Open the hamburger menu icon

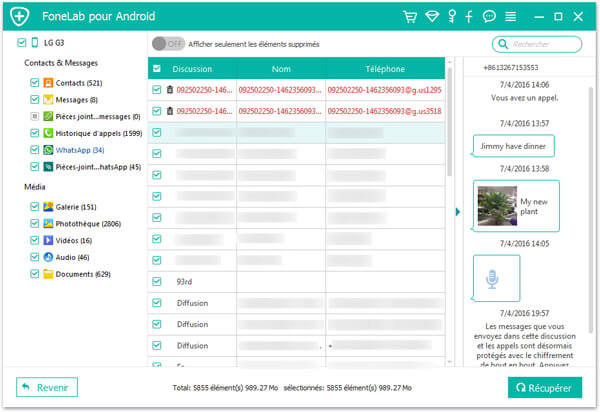point(510,16)
